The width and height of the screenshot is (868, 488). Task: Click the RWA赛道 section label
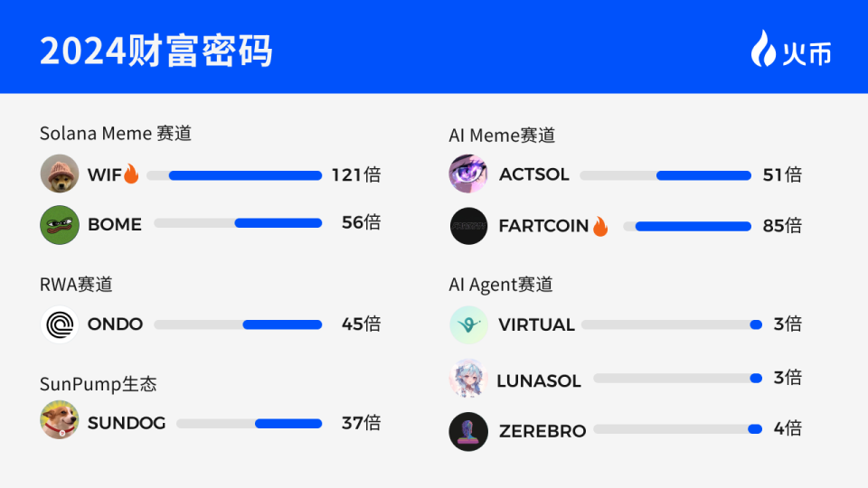tap(77, 285)
